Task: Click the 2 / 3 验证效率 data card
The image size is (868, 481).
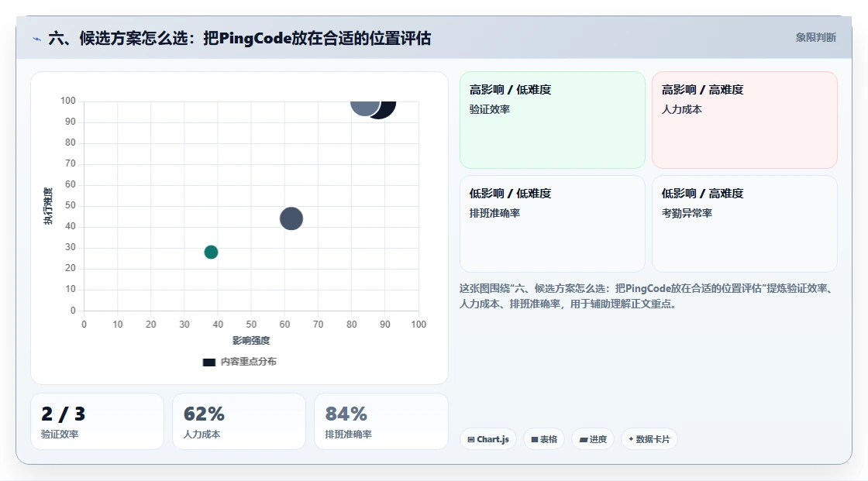Action: pos(97,421)
